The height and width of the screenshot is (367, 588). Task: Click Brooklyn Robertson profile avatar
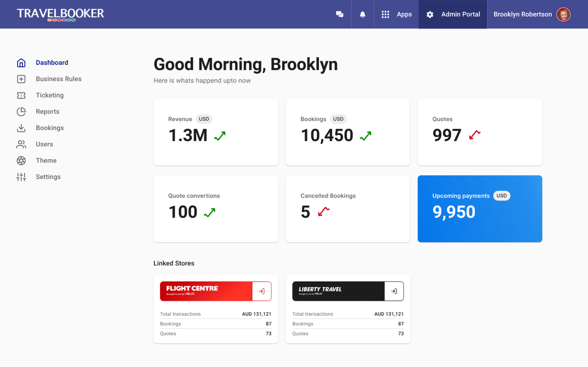563,14
